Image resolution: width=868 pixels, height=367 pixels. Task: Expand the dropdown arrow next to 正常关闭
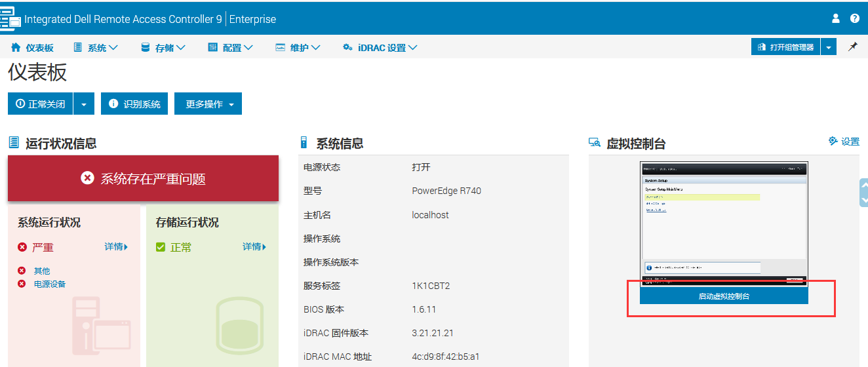[84, 104]
